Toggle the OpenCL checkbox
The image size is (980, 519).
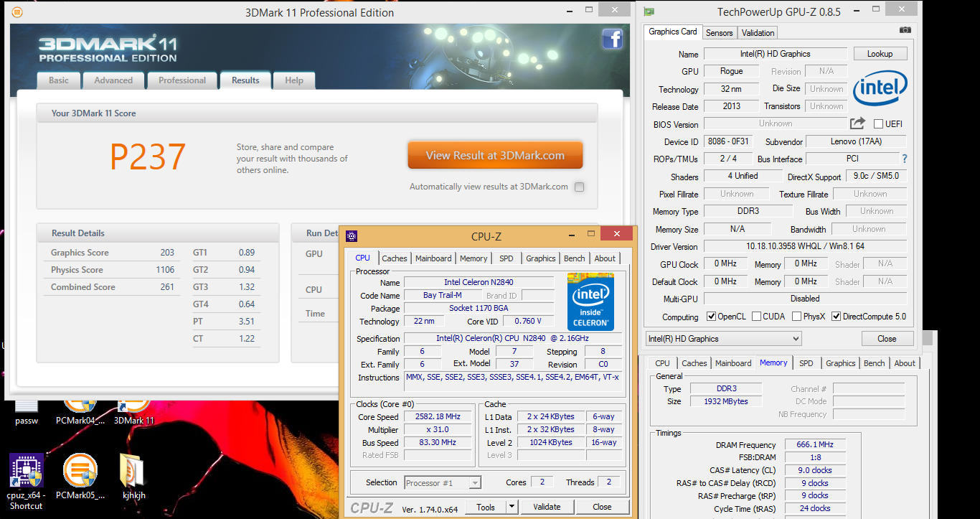(x=711, y=317)
